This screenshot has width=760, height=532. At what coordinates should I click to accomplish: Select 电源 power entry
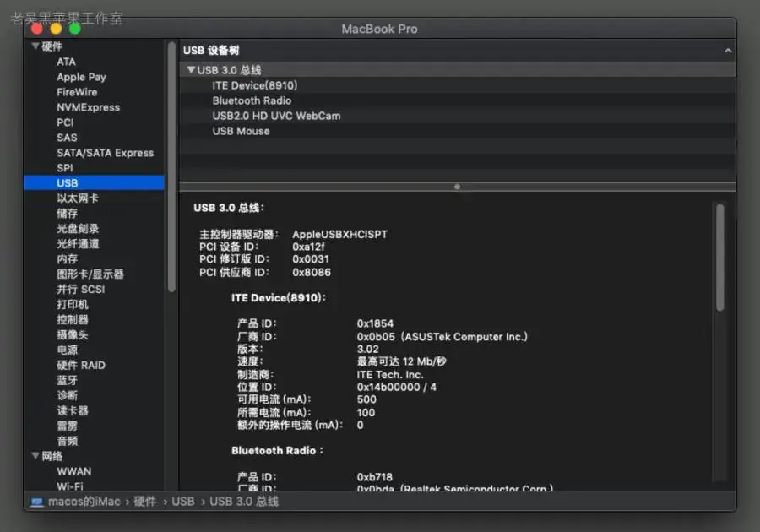point(67,350)
